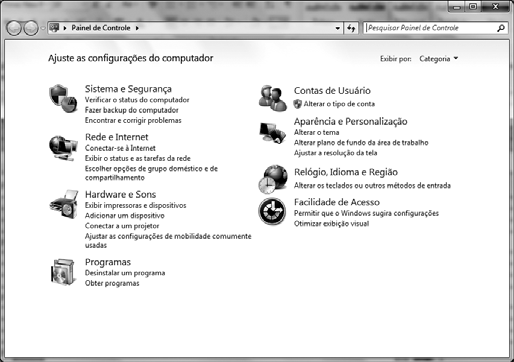The width and height of the screenshot is (514, 362).
Task: Open Programas heading
Action: tap(108, 262)
